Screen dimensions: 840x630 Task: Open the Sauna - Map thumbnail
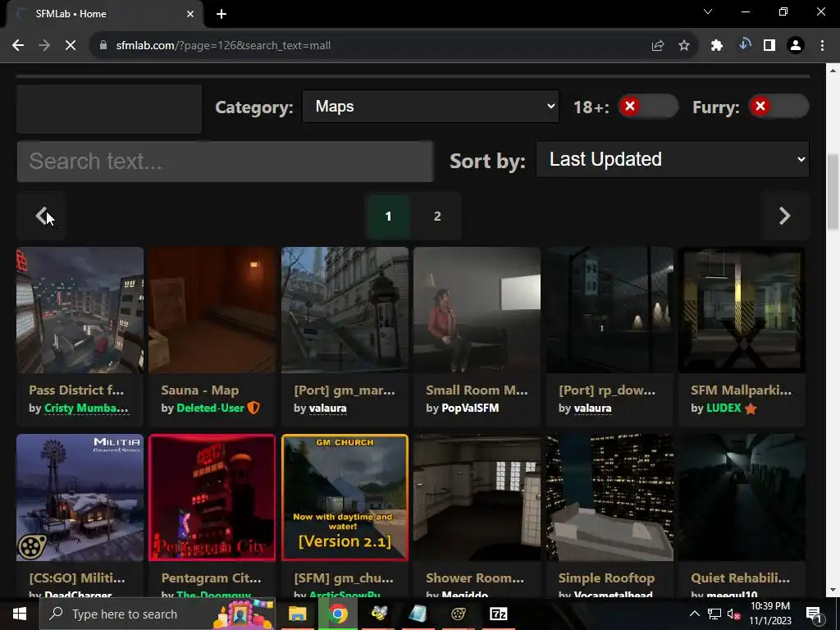click(212, 309)
